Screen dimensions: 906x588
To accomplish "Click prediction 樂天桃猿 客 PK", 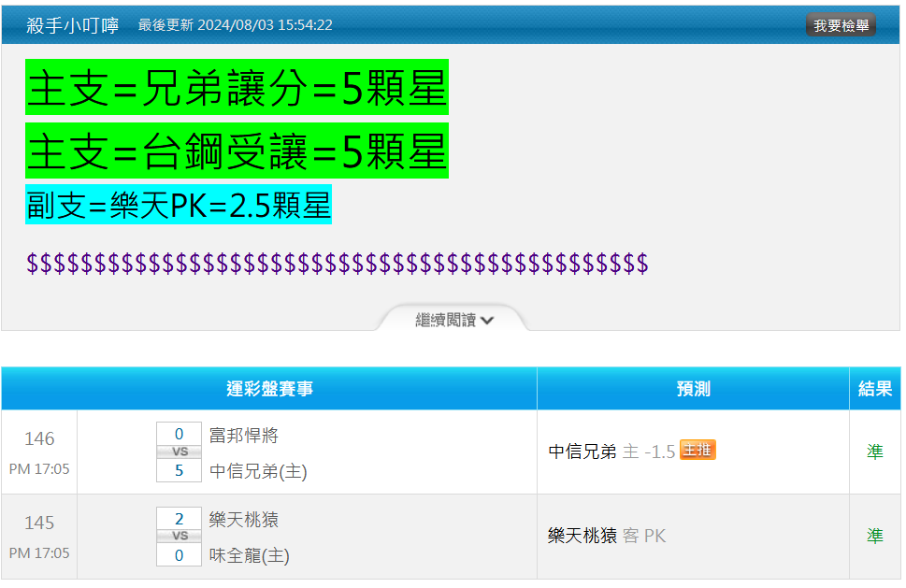I will coord(607,536).
